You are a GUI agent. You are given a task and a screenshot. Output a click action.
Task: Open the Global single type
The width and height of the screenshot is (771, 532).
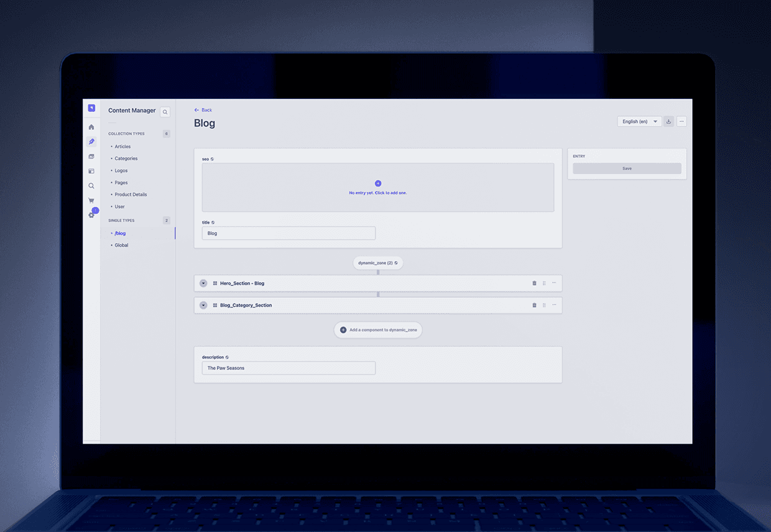(x=121, y=245)
